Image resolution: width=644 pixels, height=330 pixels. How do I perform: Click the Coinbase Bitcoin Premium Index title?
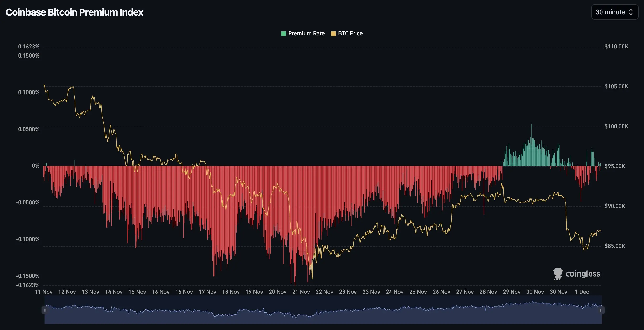(74, 12)
